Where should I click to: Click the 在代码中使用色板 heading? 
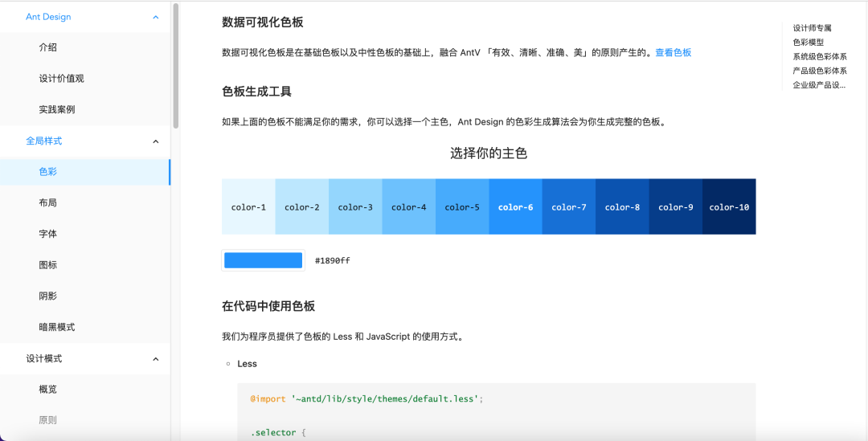click(268, 306)
